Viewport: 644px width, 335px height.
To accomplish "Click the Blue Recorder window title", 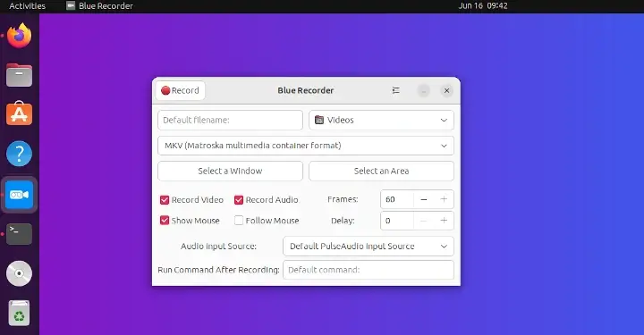I will (x=306, y=90).
